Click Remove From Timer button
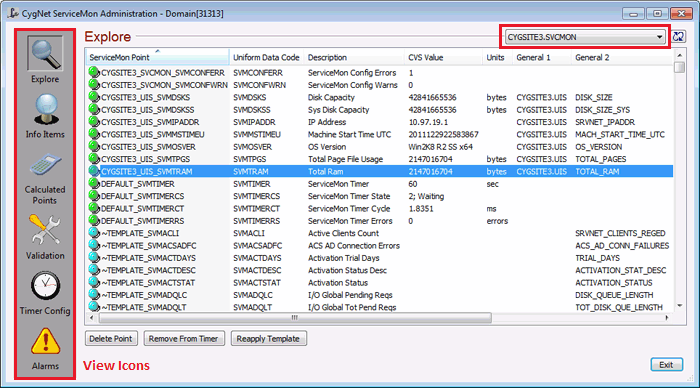Screen dimensions: 700x388 (183, 338)
